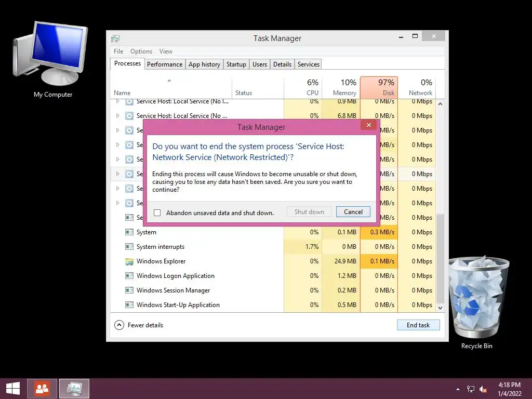Open the Recycle Bin desktop icon
Screen dimensions: 532x399
pos(478,303)
